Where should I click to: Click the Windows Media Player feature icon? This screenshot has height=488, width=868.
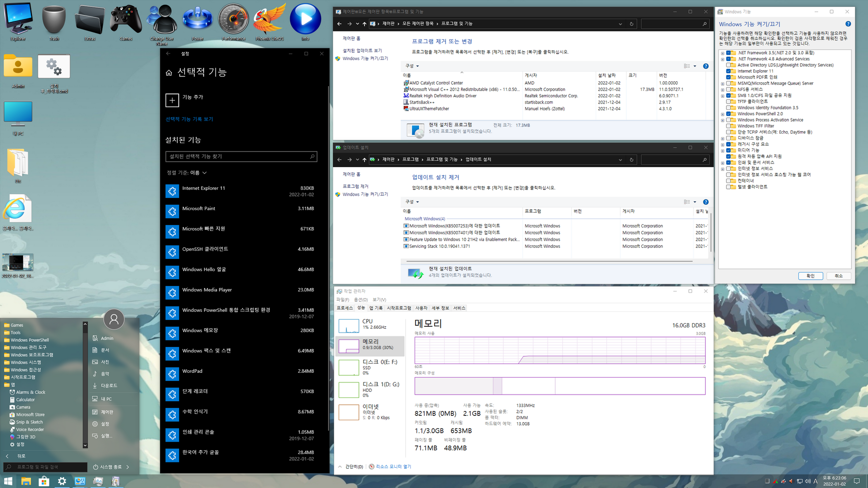(x=172, y=293)
